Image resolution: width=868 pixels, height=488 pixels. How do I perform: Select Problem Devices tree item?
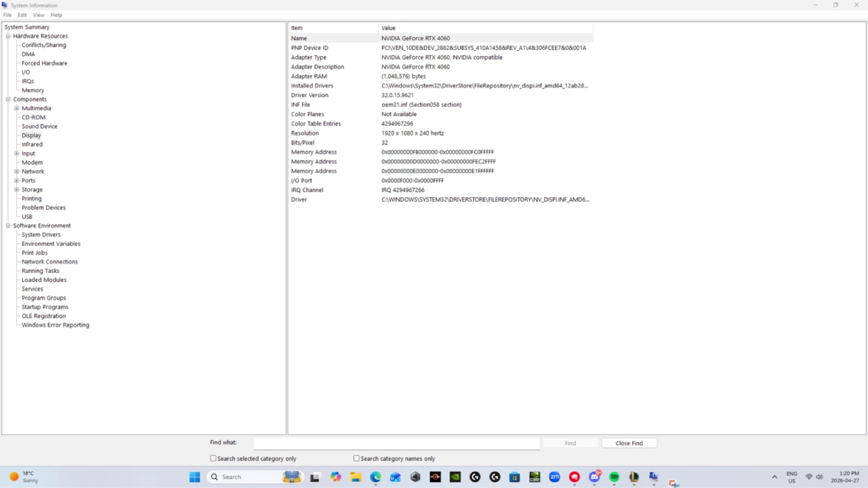point(44,208)
